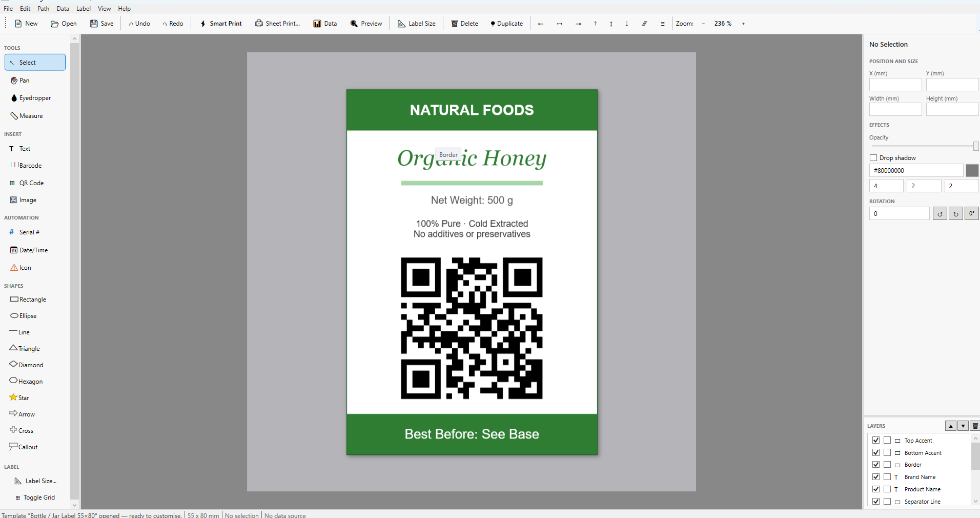Open the Edit menu
This screenshot has height=518, width=980.
25,8
